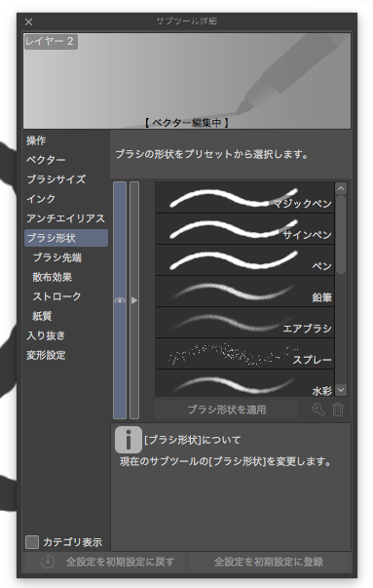This screenshot has height=588, width=373.
Task: Click the preset list scrollbar thumb
Action: (x=341, y=234)
